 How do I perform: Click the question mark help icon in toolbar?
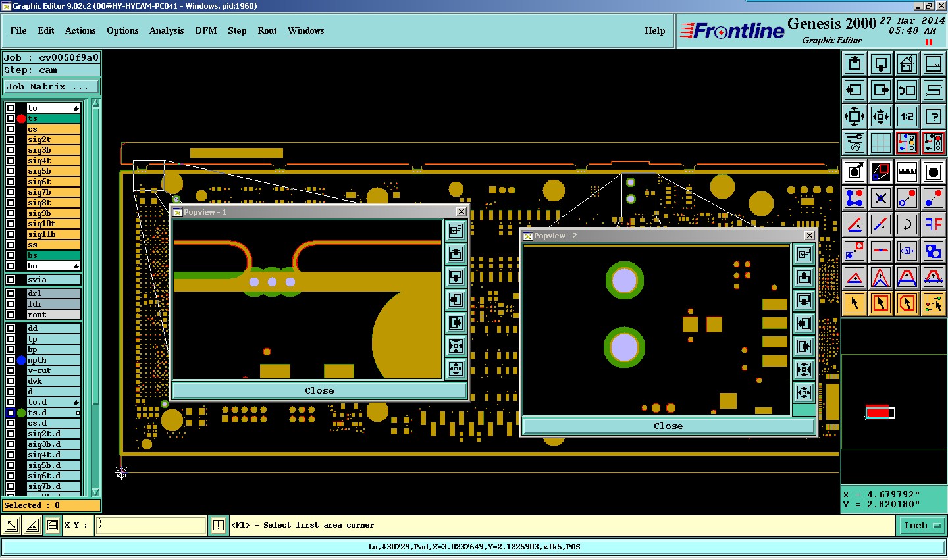(x=934, y=116)
